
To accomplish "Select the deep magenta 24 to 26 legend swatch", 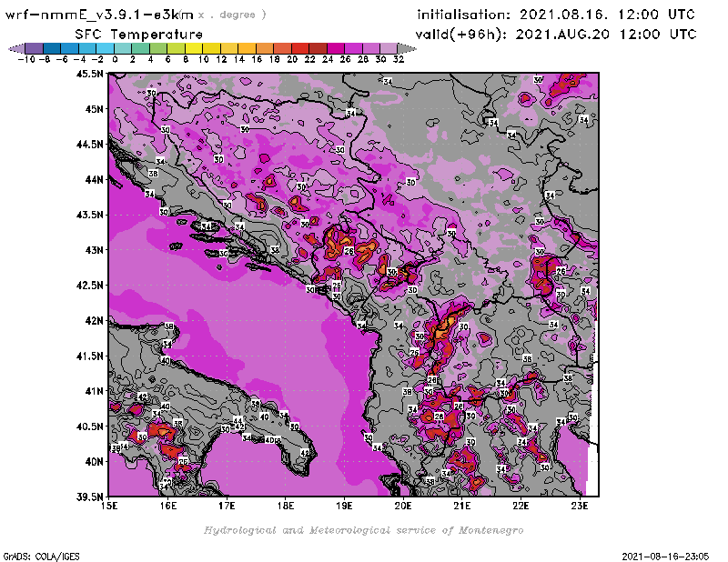I will (335, 48).
